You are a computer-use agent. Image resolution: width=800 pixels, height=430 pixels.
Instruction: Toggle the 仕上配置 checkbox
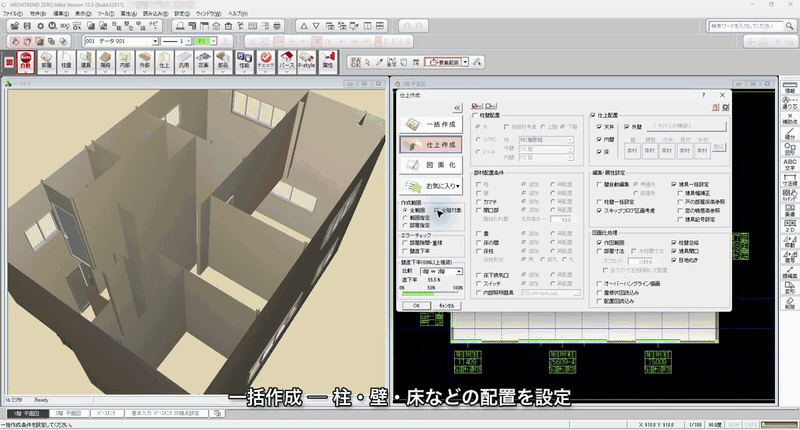[x=593, y=115]
